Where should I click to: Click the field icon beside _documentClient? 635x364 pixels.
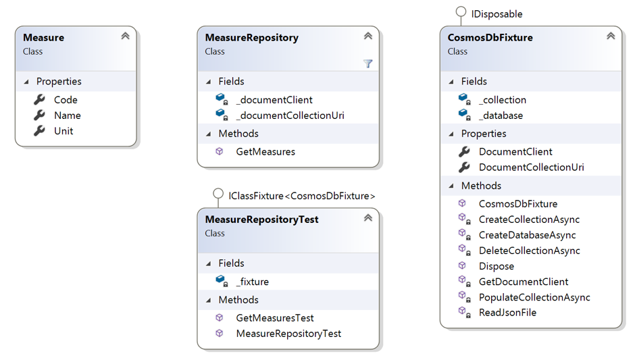(222, 99)
